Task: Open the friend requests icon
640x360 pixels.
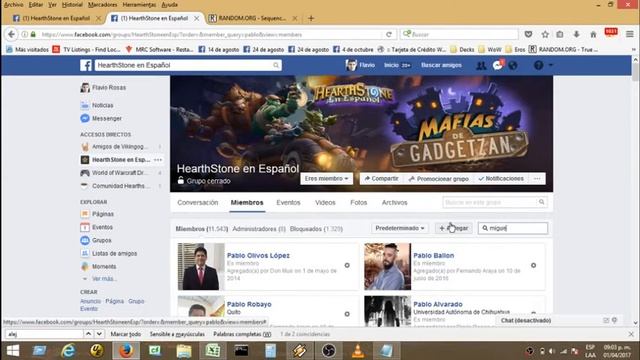Action: tap(481, 65)
